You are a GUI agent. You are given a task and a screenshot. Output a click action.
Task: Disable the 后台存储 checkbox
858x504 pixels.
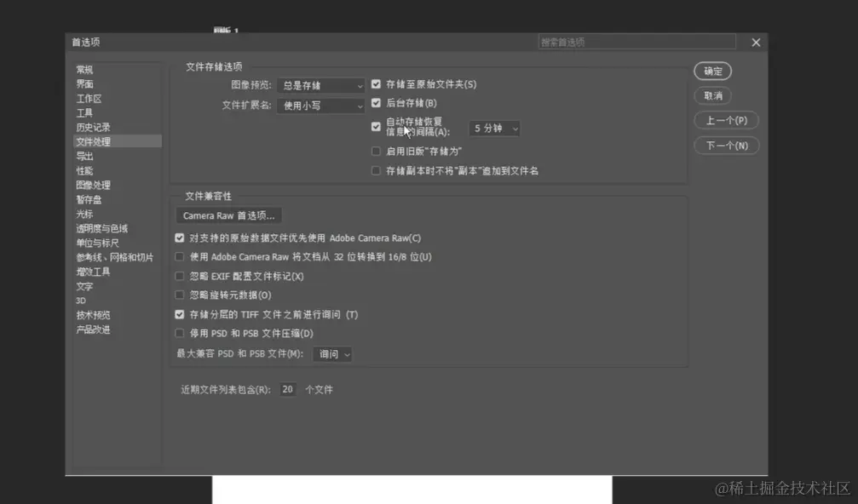(376, 104)
